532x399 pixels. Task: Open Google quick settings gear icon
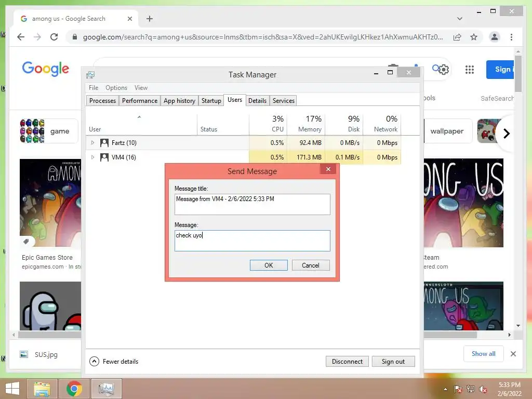click(x=444, y=70)
